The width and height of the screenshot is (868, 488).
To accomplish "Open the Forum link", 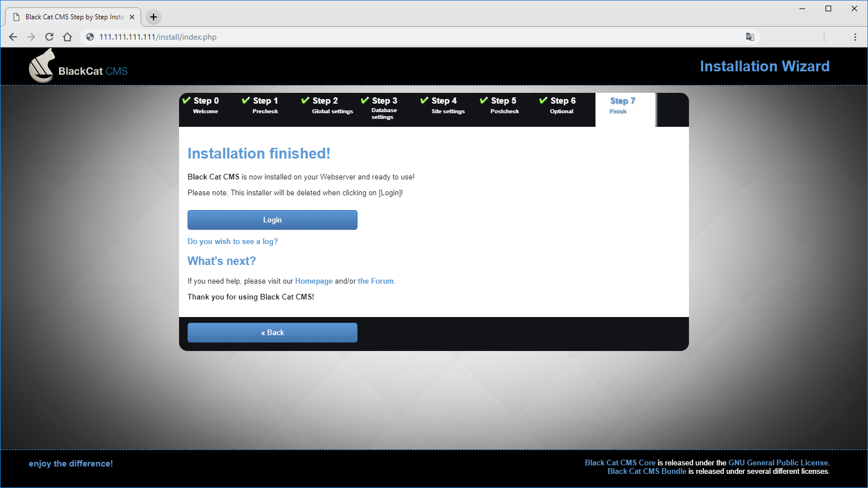I will pos(376,281).
